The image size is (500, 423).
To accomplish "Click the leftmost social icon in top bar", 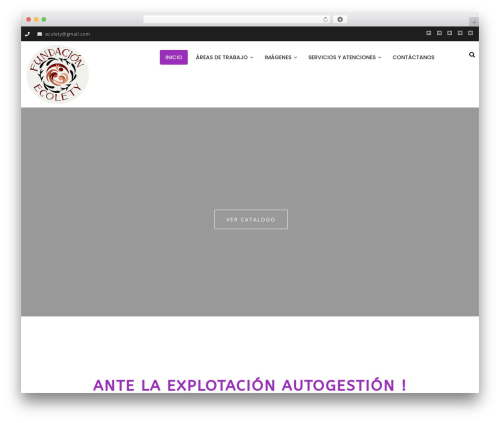I will tap(429, 33).
